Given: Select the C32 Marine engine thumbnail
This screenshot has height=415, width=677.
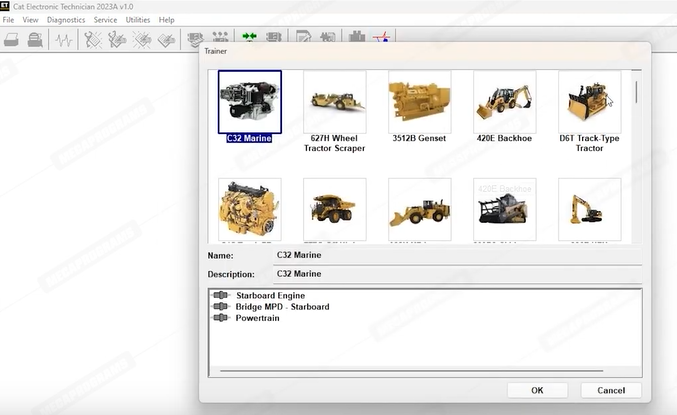Looking at the screenshot, I should tap(250, 102).
